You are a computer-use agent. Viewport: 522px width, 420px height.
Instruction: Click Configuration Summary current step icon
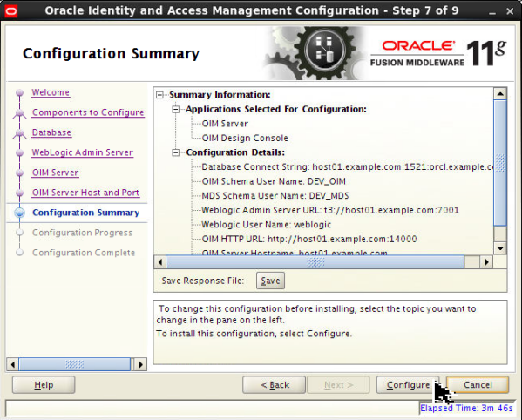[20, 213]
